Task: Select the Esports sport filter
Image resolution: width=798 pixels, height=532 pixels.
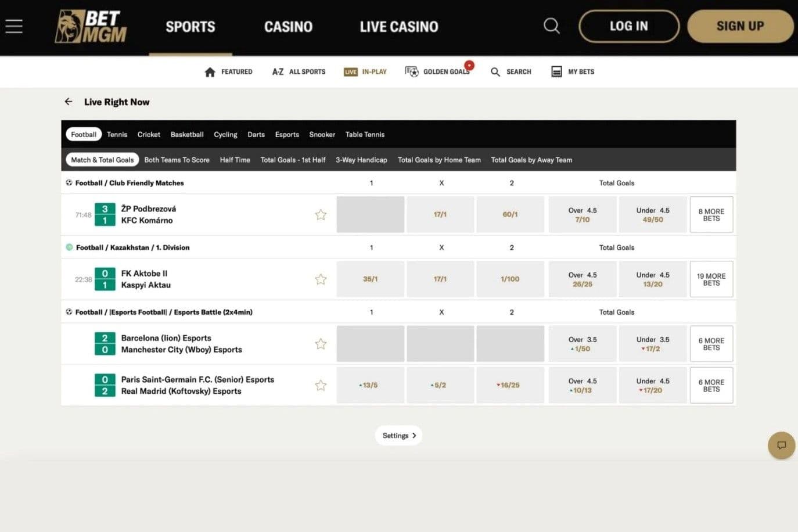Action: click(287, 134)
